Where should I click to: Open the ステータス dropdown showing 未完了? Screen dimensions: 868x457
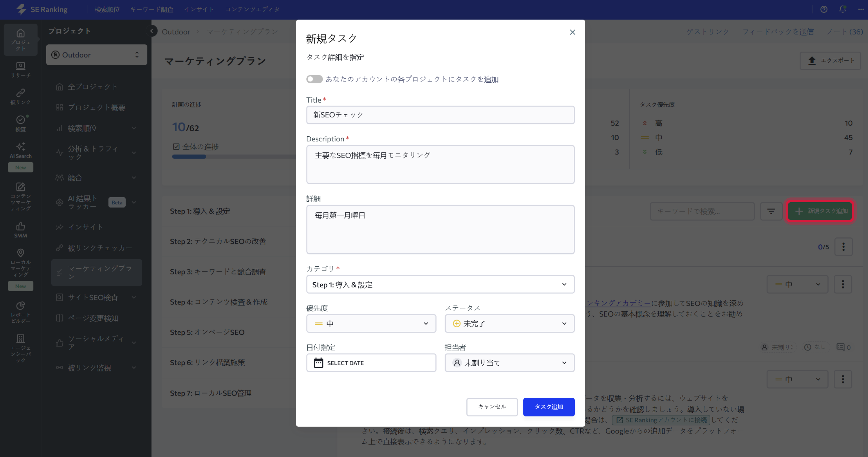point(509,323)
